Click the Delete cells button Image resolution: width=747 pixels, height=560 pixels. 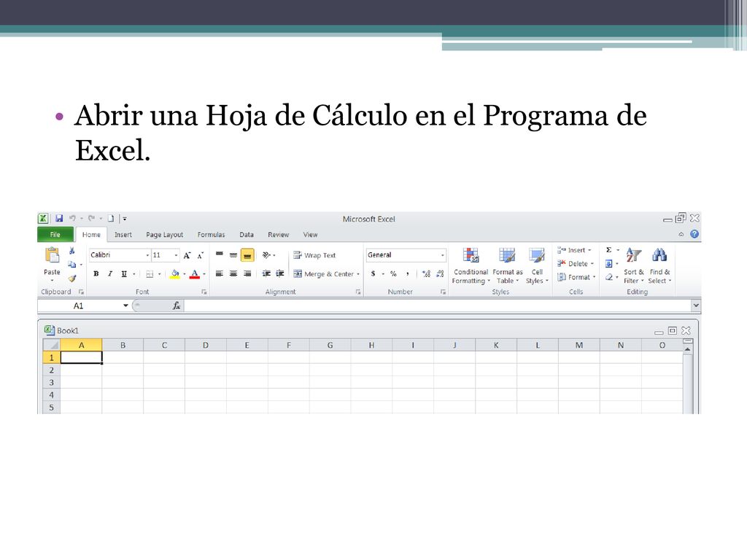576,264
